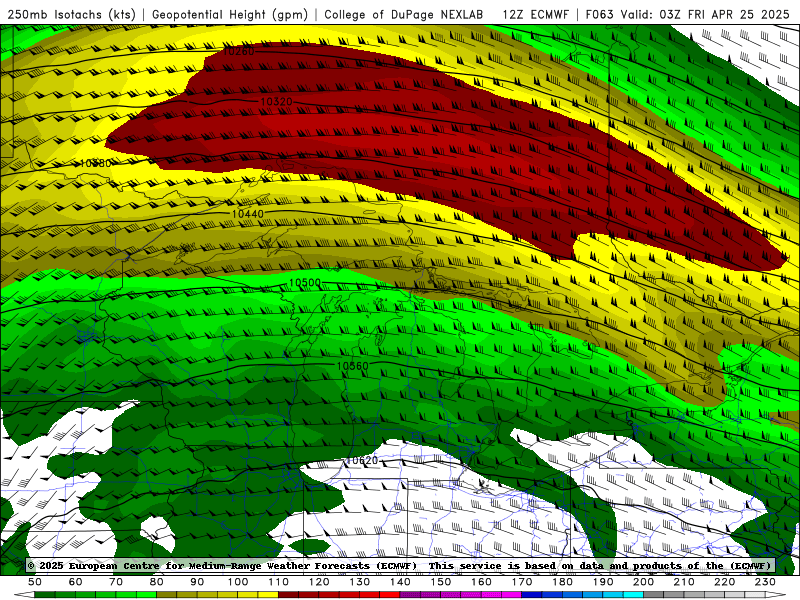
Task: Click the 100 knot legend value
Action: click(238, 582)
